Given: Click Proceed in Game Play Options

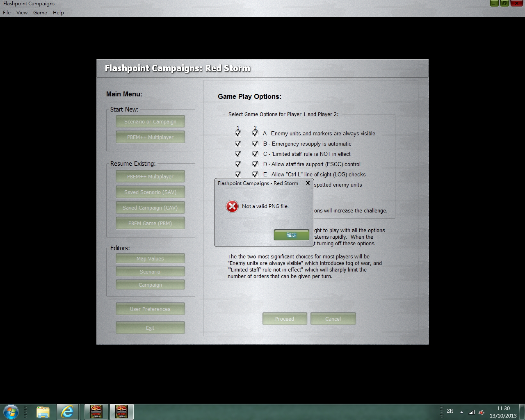Looking at the screenshot, I should click(x=285, y=319).
